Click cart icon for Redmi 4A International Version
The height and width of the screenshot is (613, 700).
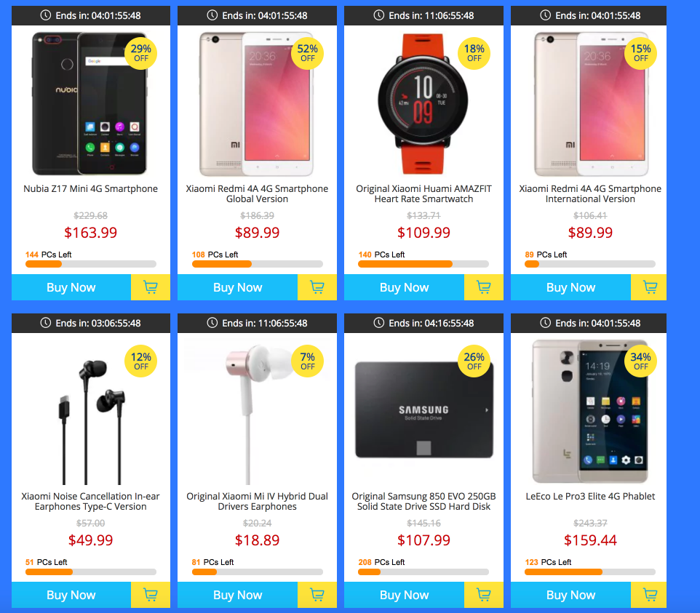click(x=650, y=287)
